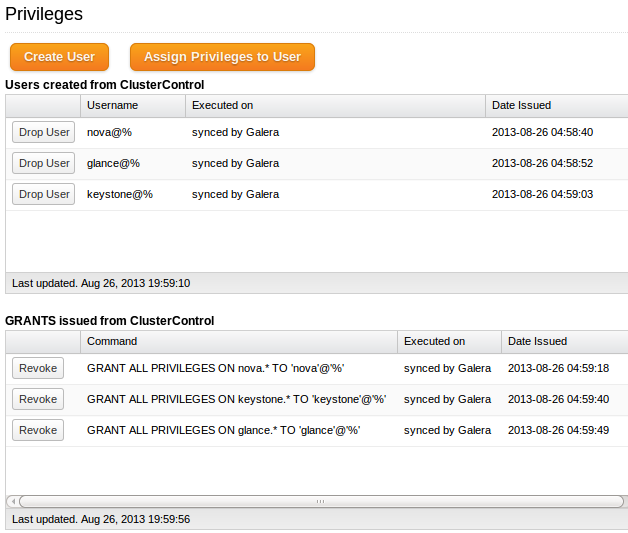Select the GRANT ALL PRIVILEGES ON glance.* command text

click(223, 430)
